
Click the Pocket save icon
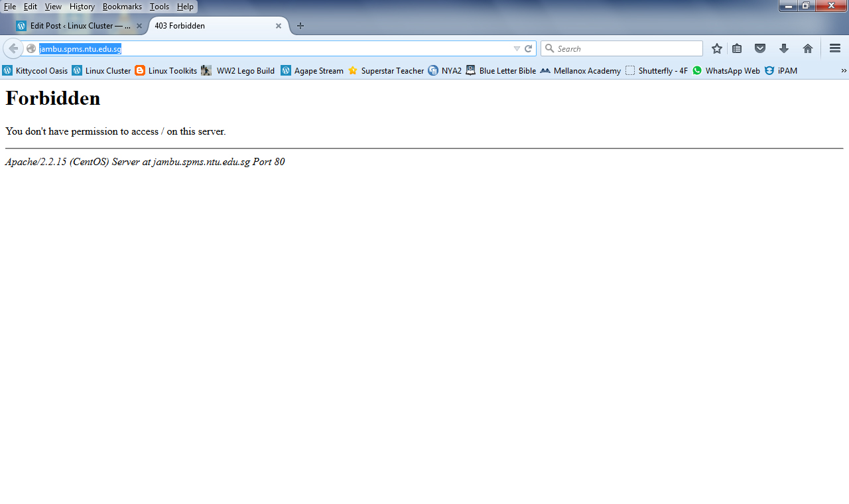760,48
